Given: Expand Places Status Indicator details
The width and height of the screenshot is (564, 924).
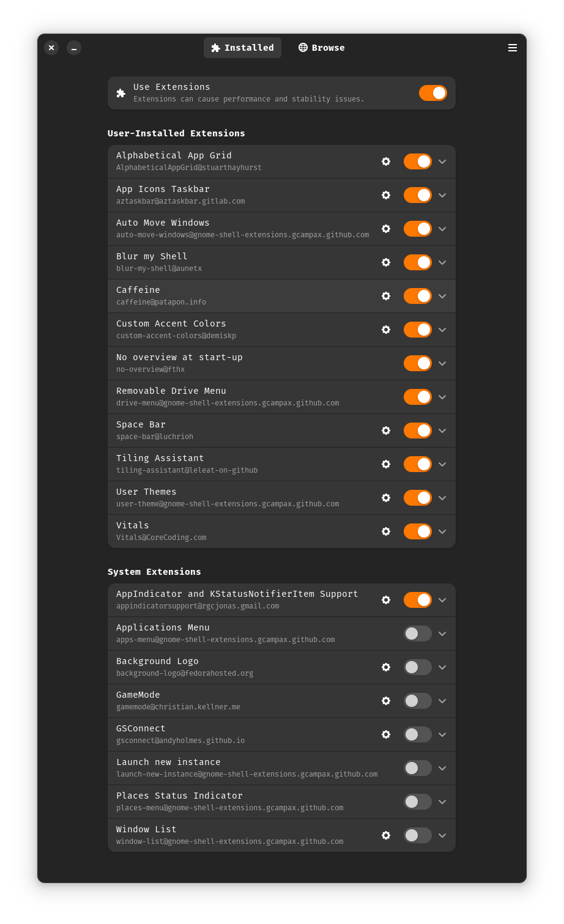Looking at the screenshot, I should tap(442, 802).
